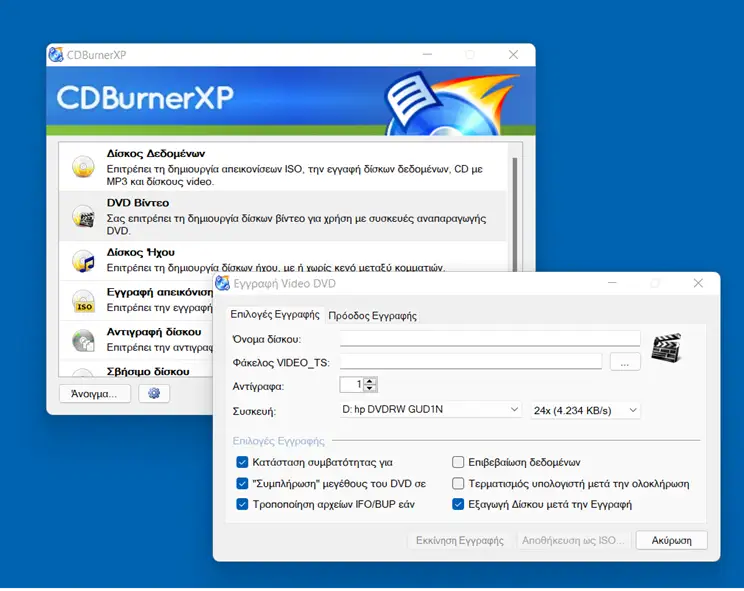The image size is (744, 591).
Task: Choose the DVD Βίντεο clapperboard disc icon
Action: pos(84,216)
